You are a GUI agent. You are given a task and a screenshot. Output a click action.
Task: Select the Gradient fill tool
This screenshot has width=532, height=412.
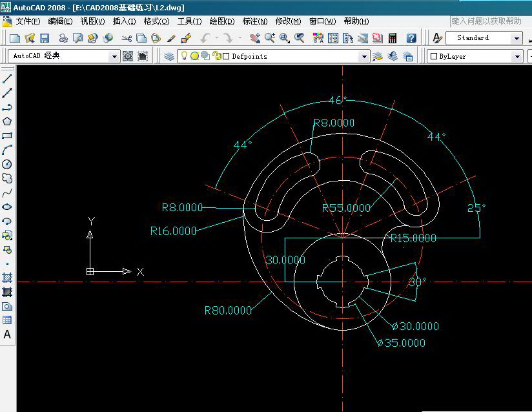coord(7,292)
